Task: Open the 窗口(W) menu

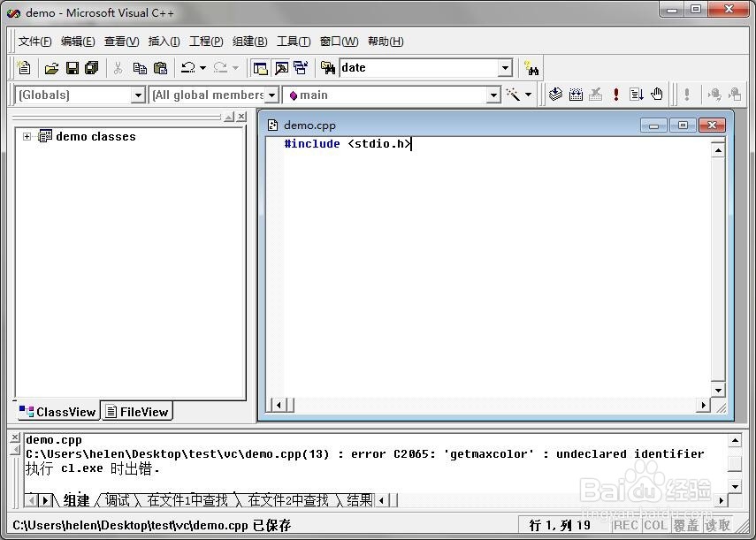Action: pos(339,42)
